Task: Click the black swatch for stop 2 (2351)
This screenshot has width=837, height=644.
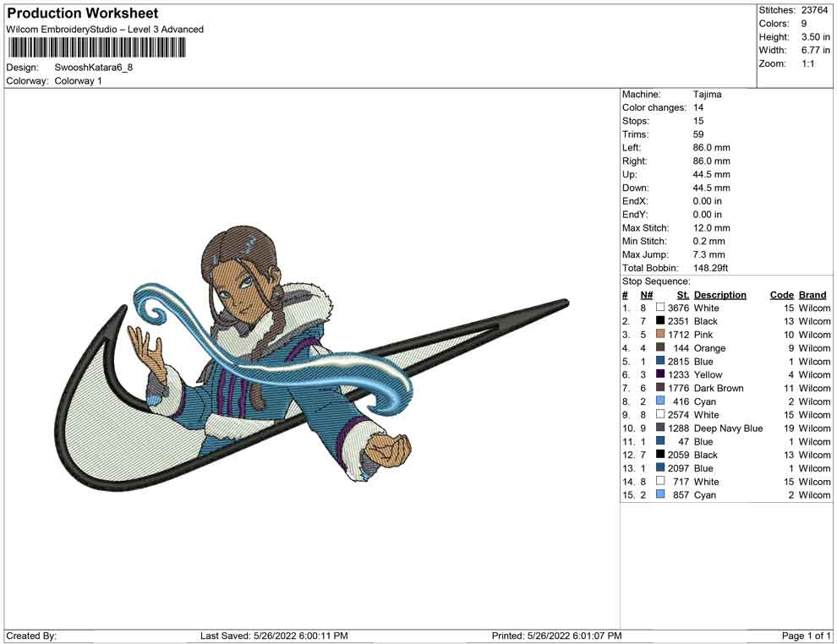Action: (660, 320)
